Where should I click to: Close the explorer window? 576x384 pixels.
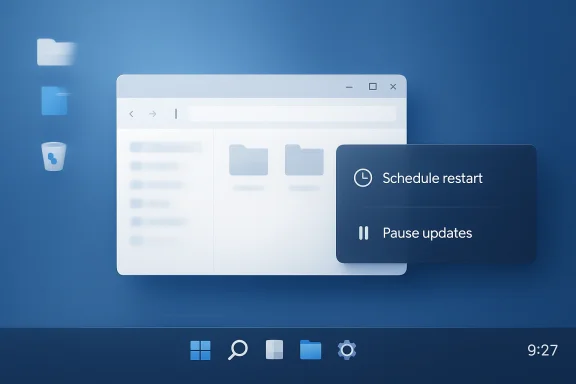pyautogui.click(x=393, y=87)
